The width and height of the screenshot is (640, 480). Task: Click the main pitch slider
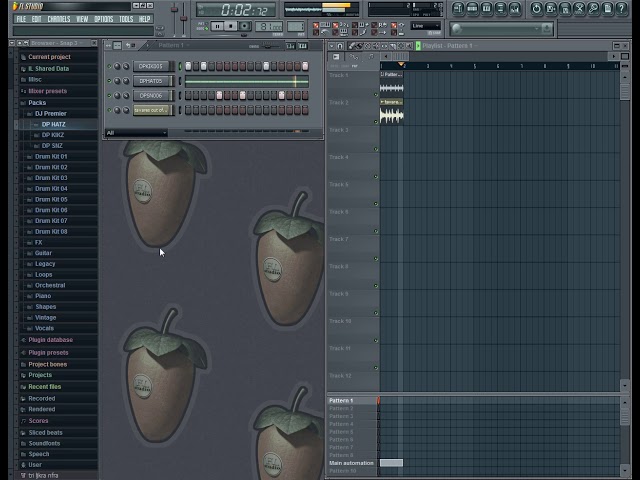(x=184, y=17)
